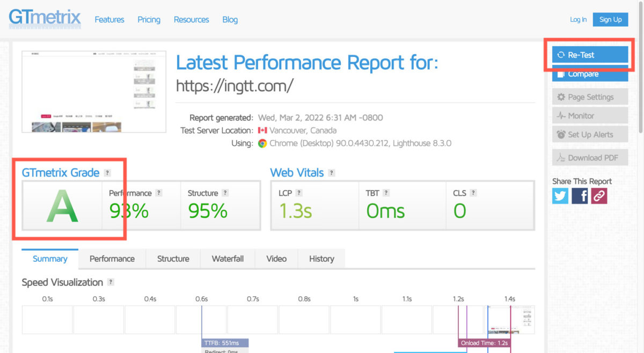The image size is (644, 353).
Task: Switch to the Video tab
Action: tap(276, 259)
